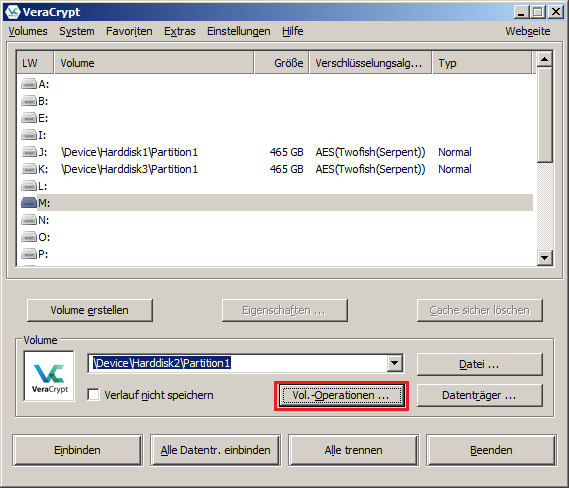569x488 pixels.
Task: Click the LW column header
Action: (x=35, y=63)
